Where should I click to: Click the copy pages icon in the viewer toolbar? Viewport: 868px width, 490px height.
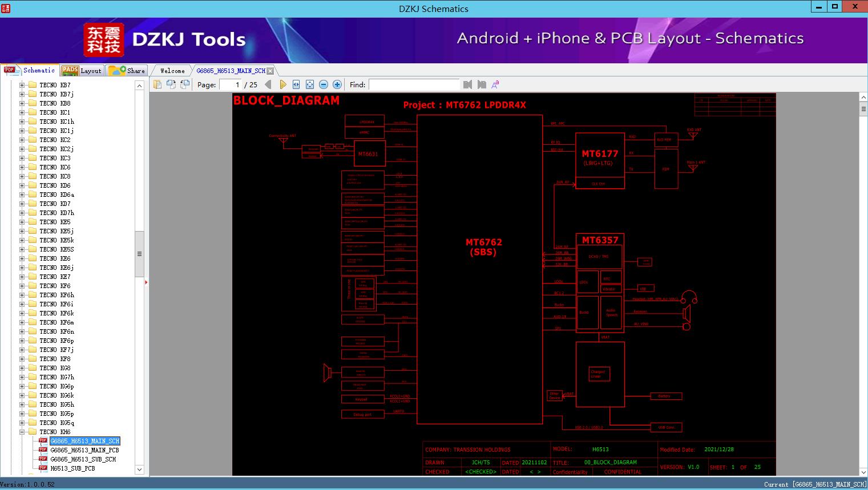point(157,84)
